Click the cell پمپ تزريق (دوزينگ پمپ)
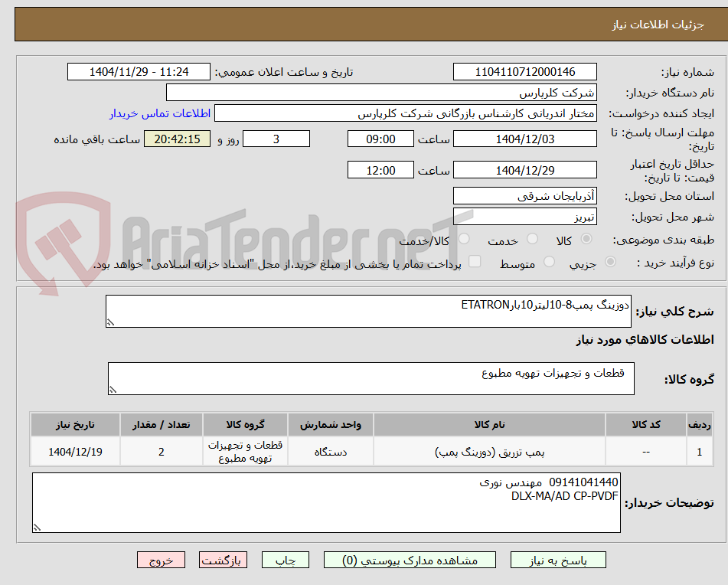Screen dimensions: 728x585 coord(489,452)
